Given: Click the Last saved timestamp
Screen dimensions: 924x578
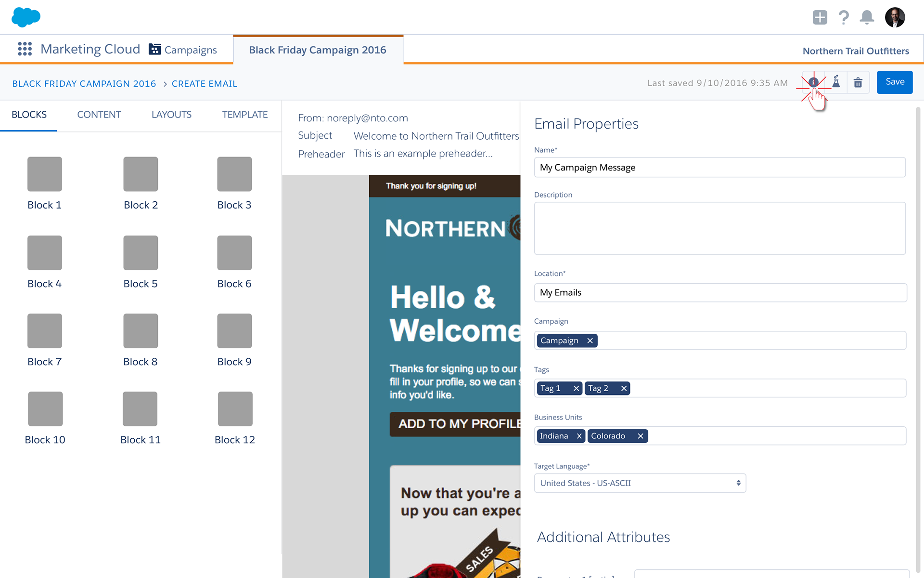Looking at the screenshot, I should coord(718,83).
